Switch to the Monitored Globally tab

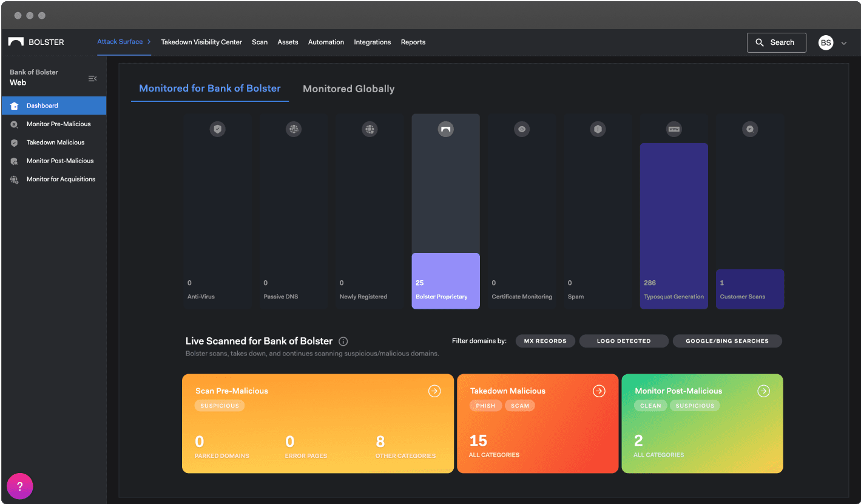[349, 89]
